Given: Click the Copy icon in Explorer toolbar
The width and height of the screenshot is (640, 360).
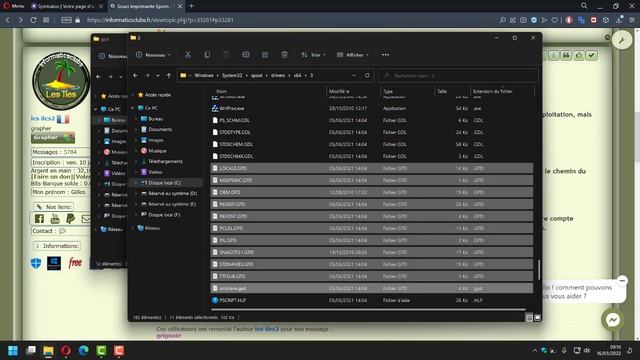Looking at the screenshot, I should 207,55.
